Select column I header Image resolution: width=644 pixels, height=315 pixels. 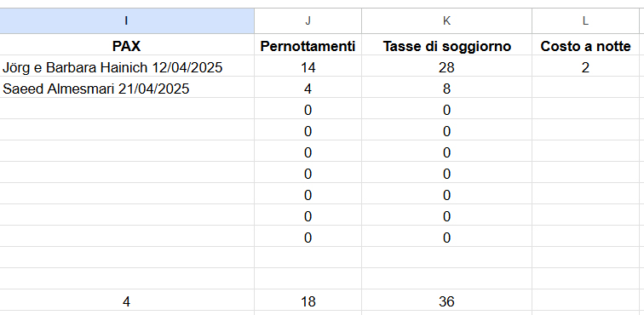126,21
